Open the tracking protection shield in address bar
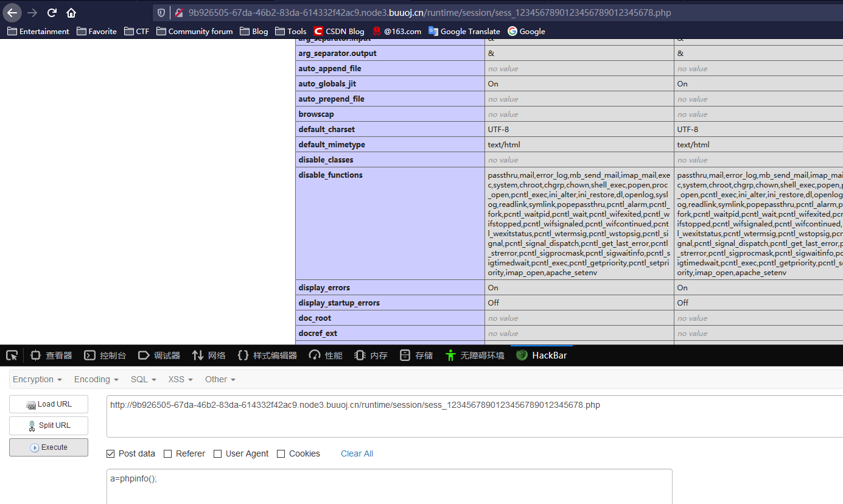843x504 pixels. [x=160, y=12]
